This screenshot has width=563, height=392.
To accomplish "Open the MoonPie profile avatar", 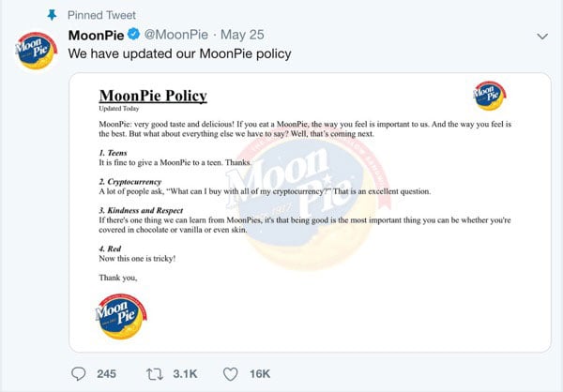I will click(x=34, y=56).
